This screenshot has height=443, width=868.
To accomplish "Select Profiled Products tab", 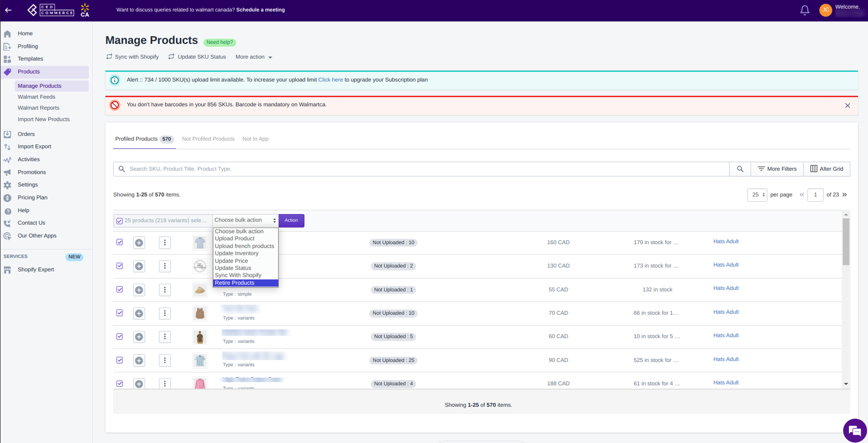I will pos(144,139).
